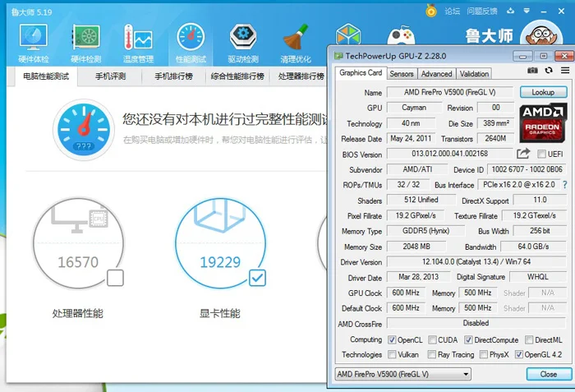Toggle the PhysX checkbox
The width and height of the screenshot is (575, 392).
click(484, 354)
